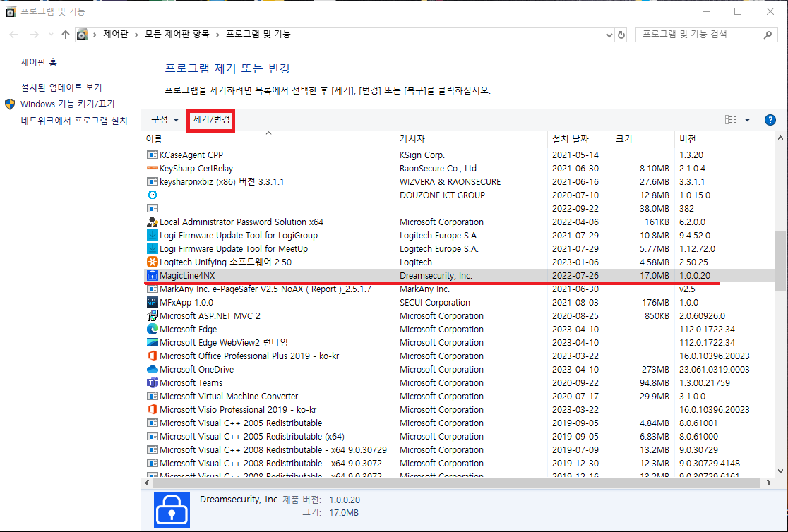Viewport: 788px width, 532px height.
Task: Select Microsoft Visual C++ 2008 Redistributable - x64 9.0.30729 row
Action: click(x=459, y=449)
